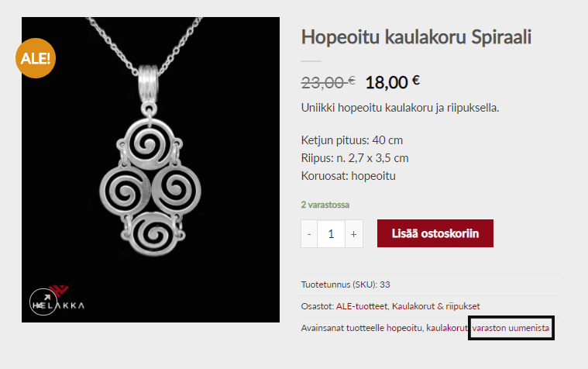Decrease quantity with the minus button
The width and height of the screenshot is (588, 369).
pyautogui.click(x=309, y=234)
